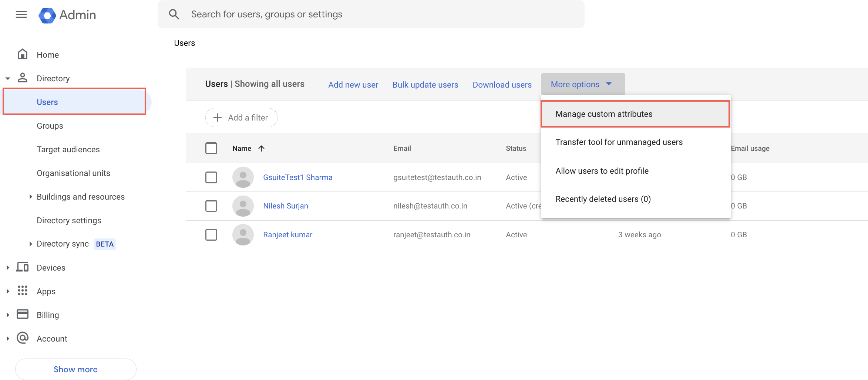This screenshot has height=380, width=868.
Task: Click nilesh@testauth.co.in email
Action: (x=430, y=206)
